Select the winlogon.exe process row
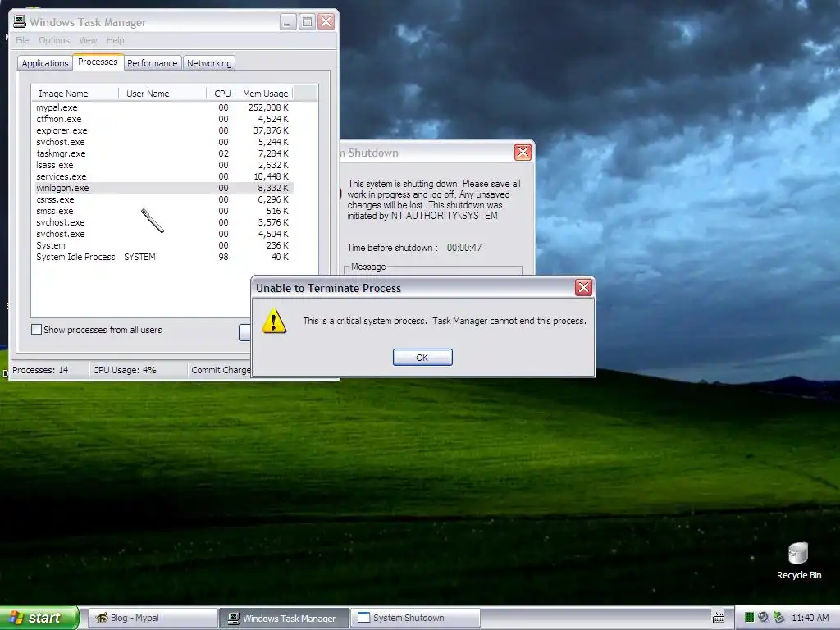This screenshot has height=630, width=840. (x=162, y=188)
